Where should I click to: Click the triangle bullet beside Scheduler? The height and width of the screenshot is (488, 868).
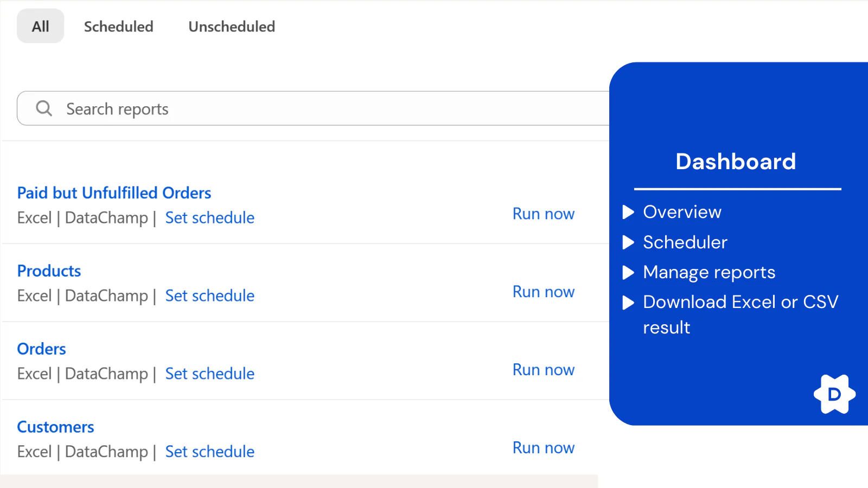coord(628,242)
